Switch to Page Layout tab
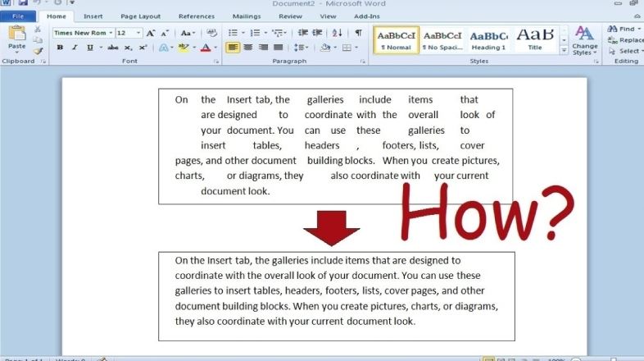644x361 pixels. (140, 16)
